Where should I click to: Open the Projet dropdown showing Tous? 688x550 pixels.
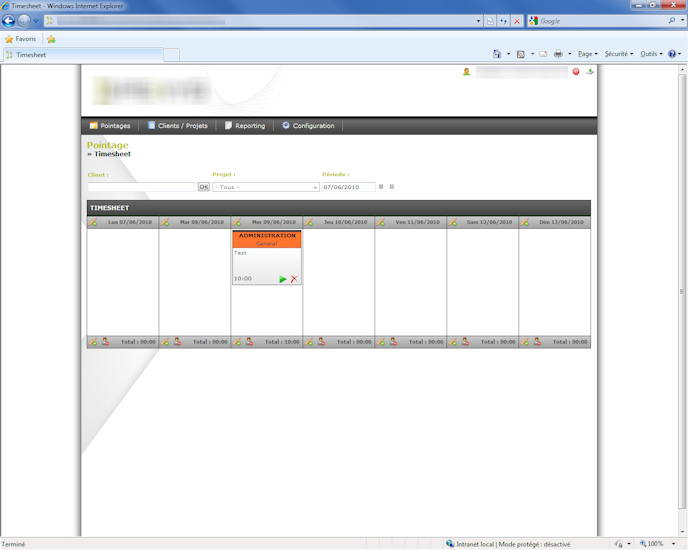pyautogui.click(x=265, y=187)
